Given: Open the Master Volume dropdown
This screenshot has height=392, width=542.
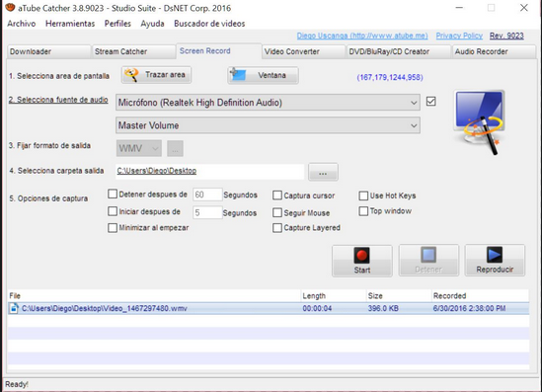Looking at the screenshot, I should tap(268, 125).
